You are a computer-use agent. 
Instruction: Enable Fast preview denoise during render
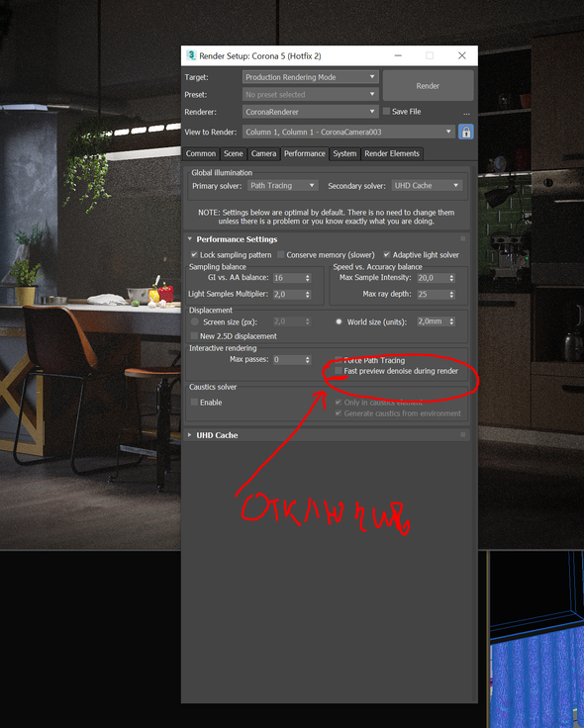[339, 371]
